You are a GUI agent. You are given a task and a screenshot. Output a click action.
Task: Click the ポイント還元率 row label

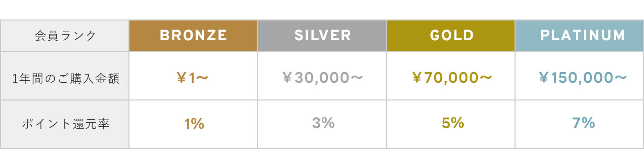[66, 124]
